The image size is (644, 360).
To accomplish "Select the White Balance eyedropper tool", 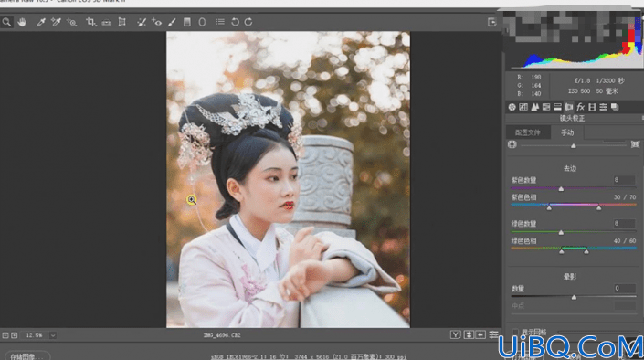I will click(41, 22).
